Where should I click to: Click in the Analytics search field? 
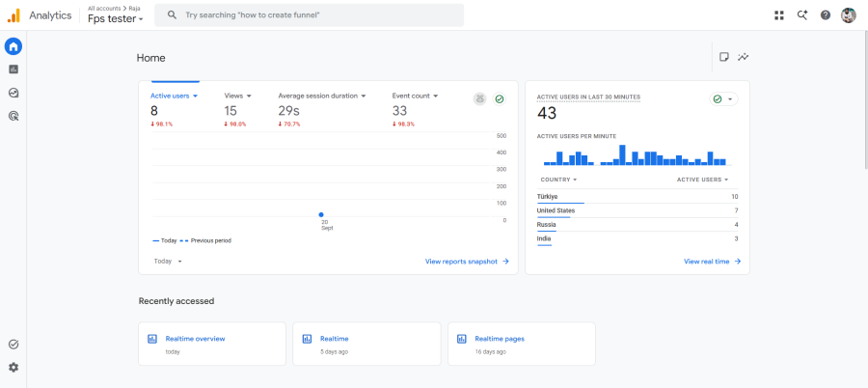point(309,15)
